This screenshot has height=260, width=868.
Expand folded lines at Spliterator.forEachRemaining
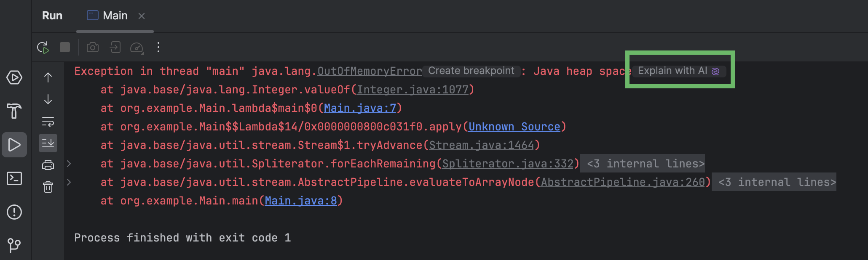click(x=69, y=164)
